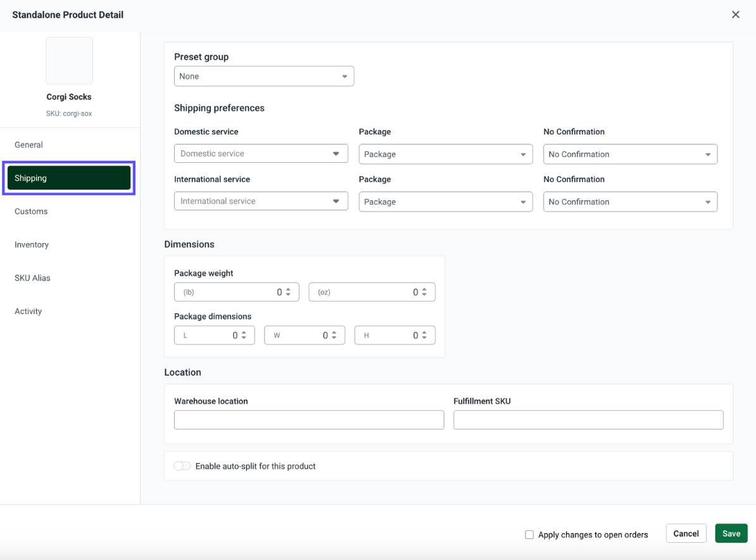Focus the Fulfillment SKU input
756x560 pixels.
[588, 419]
